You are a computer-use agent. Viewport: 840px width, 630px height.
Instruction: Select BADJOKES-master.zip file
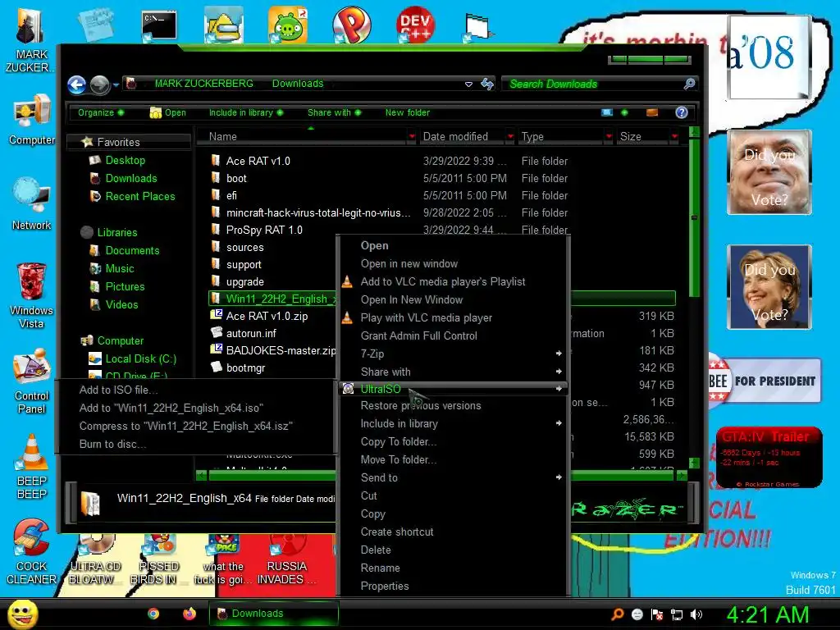(273, 350)
